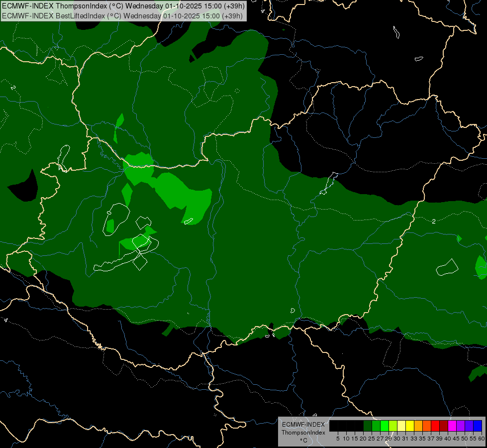Select the lime 29-30 legend swatch
Viewport: 487px width, 448px height.
(x=393, y=426)
